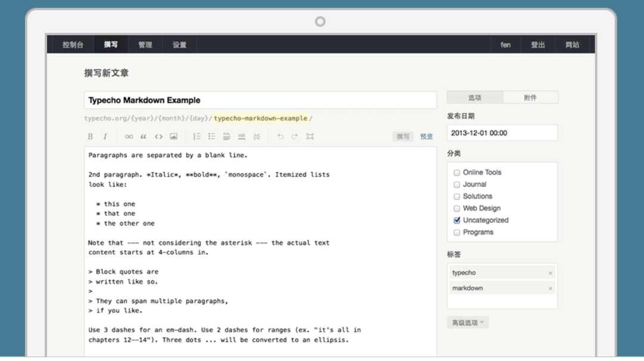The width and height of the screenshot is (644, 361).
Task: Undo the last edit in editor
Action: pos(280,137)
